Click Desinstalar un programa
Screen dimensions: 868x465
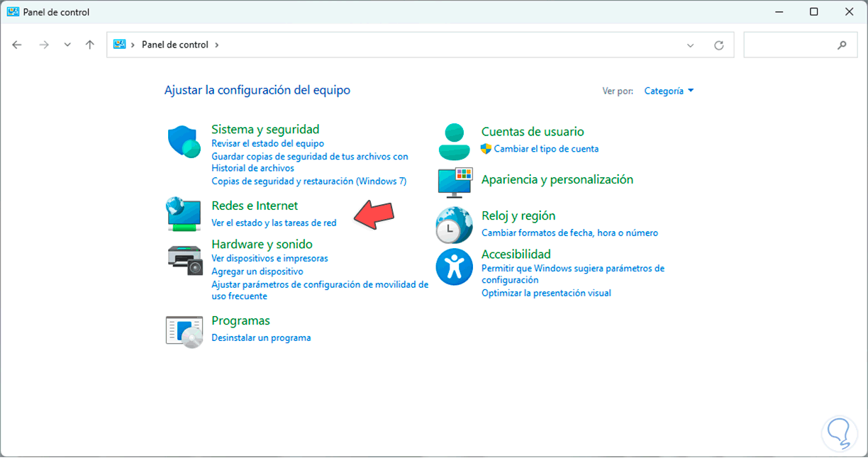point(261,338)
